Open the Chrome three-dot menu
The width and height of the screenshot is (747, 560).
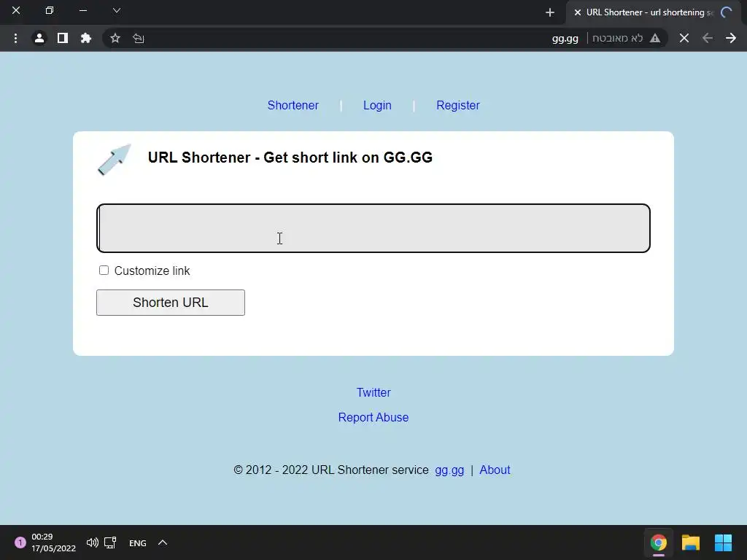[x=16, y=38]
